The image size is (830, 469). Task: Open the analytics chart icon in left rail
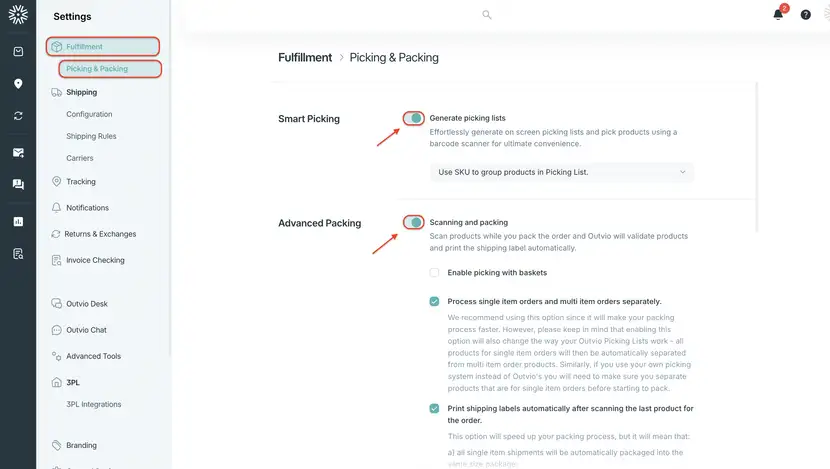(x=18, y=221)
